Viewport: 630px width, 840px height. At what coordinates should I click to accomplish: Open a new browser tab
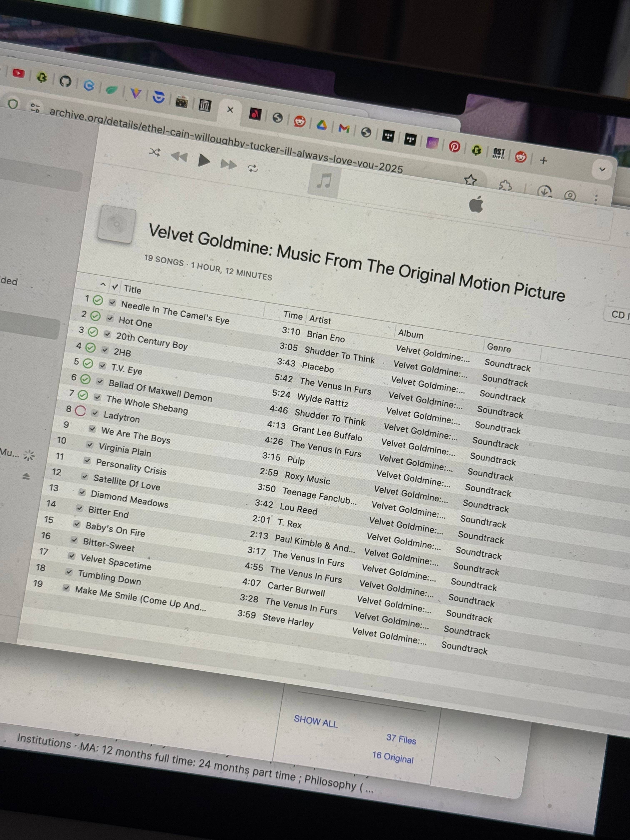coord(543,161)
